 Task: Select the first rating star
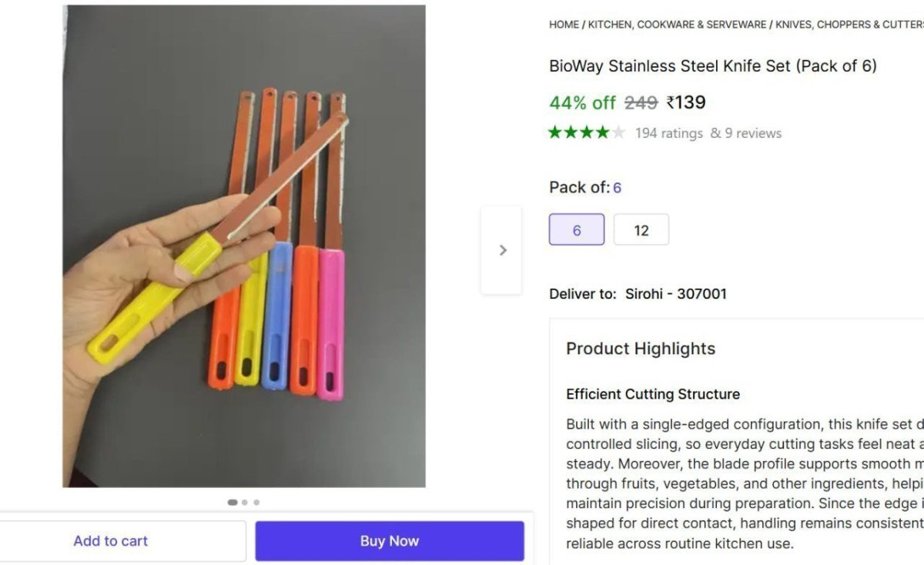click(553, 132)
